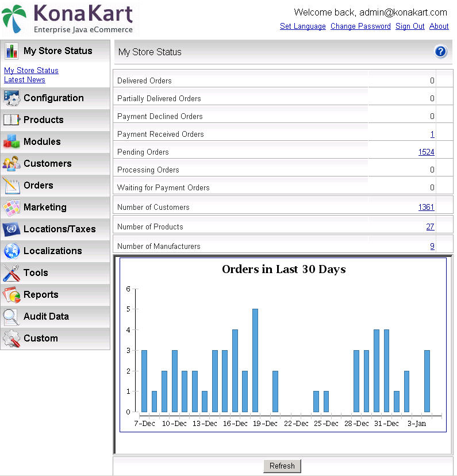Click the Tools screwdriver icon
The image size is (457, 476).
(11, 273)
